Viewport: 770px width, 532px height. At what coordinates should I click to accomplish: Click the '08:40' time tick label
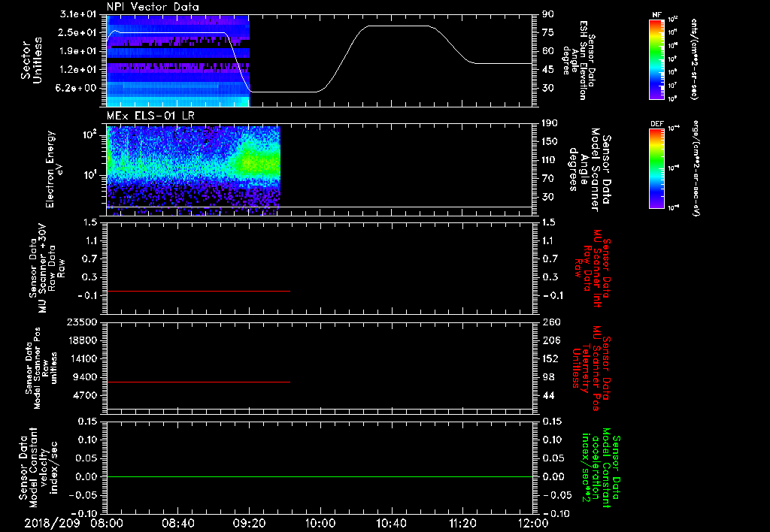177,523
